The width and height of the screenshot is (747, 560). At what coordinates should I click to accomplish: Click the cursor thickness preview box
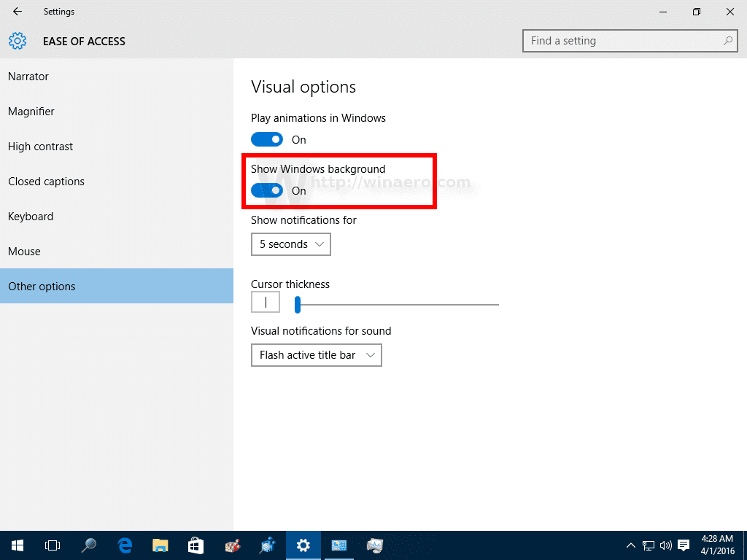point(266,303)
